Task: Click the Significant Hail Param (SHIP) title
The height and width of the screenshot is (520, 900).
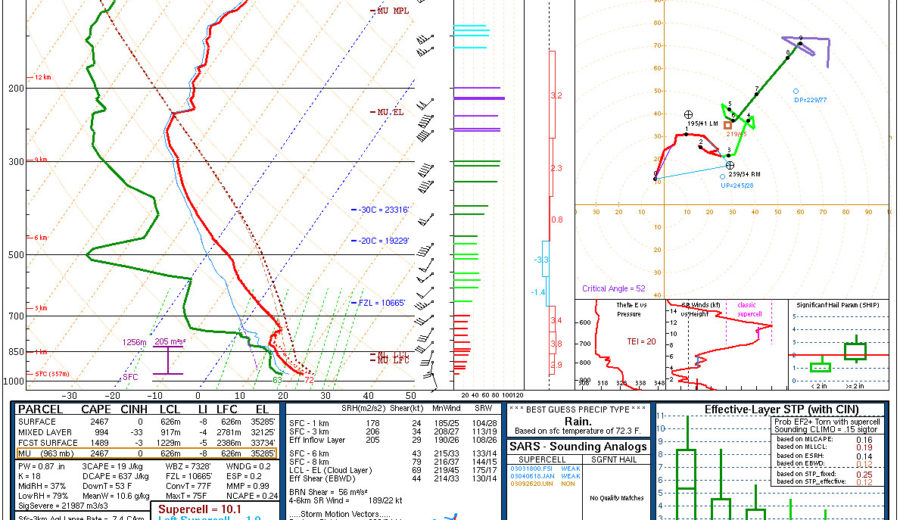Action: (836, 305)
